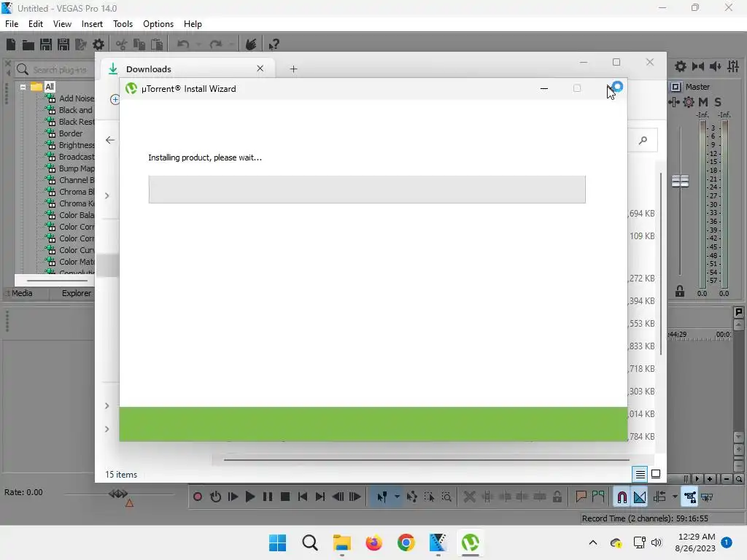The height and width of the screenshot is (560, 747).
Task: Toggle Ignore Event Grouping button
Action: coord(707,497)
